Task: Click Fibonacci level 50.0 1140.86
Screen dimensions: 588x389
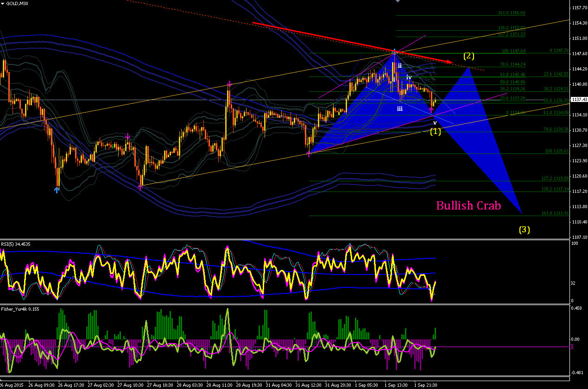Action: pyautogui.click(x=513, y=82)
